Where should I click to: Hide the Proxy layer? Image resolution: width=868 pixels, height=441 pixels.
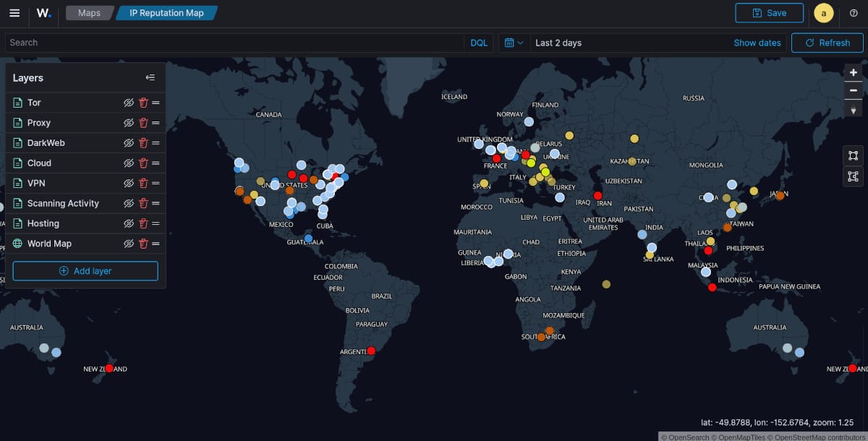(x=129, y=123)
